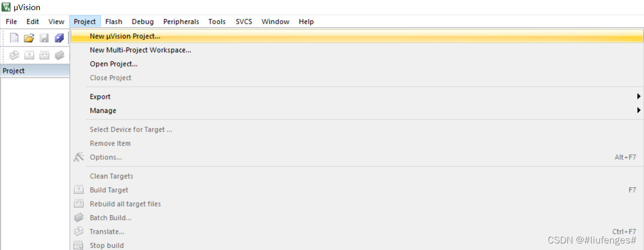
Task: Click the Ctrl+F7 shortcut label
Action: click(624, 231)
